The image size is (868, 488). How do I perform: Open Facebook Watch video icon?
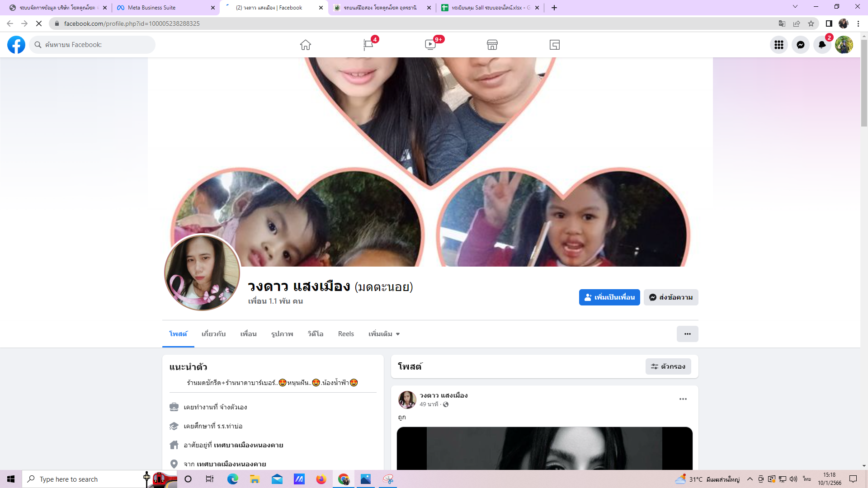pyautogui.click(x=430, y=45)
